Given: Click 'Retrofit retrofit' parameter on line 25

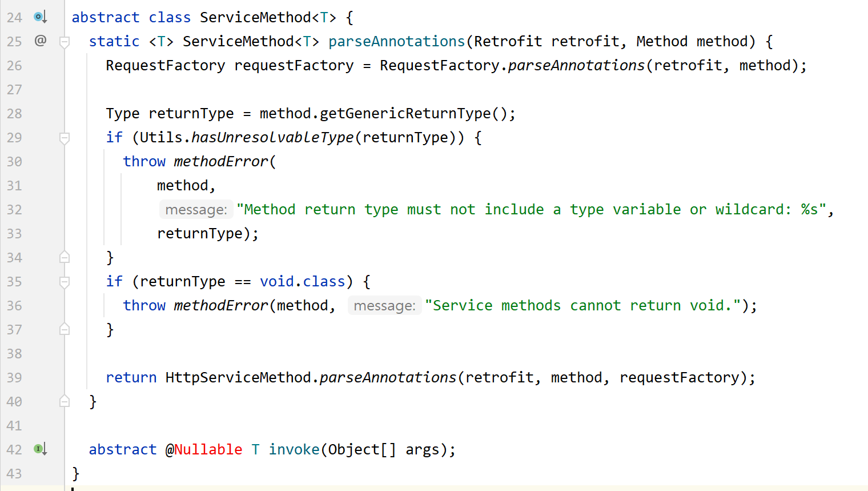Looking at the screenshot, I should [x=546, y=42].
